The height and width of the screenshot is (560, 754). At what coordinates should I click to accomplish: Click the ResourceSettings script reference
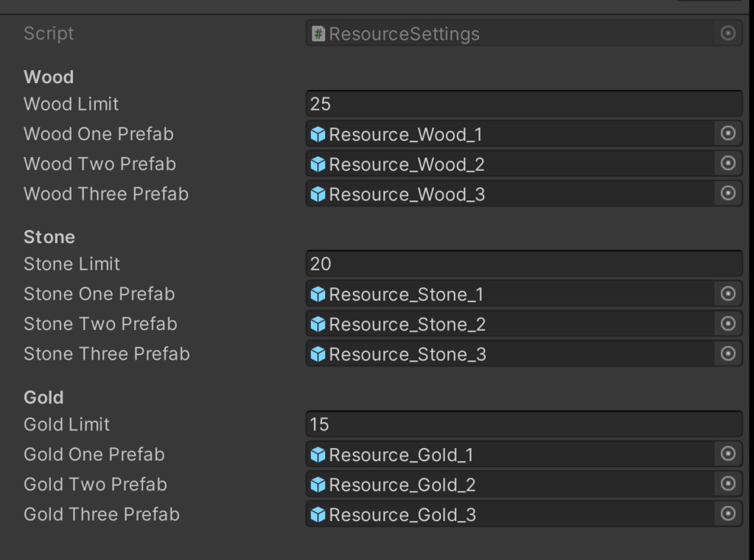[x=404, y=34]
